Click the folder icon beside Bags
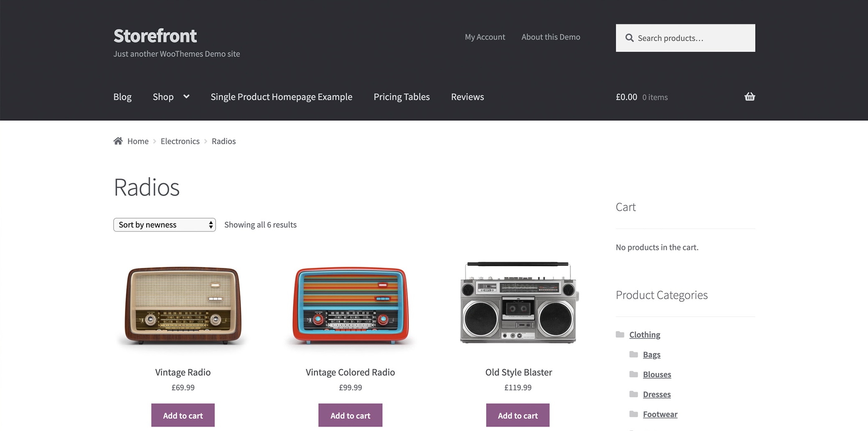The width and height of the screenshot is (868, 431). [634, 355]
